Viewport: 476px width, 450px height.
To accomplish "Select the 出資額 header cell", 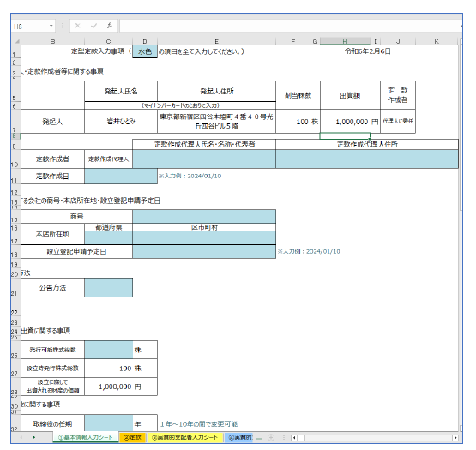I will 350,95.
